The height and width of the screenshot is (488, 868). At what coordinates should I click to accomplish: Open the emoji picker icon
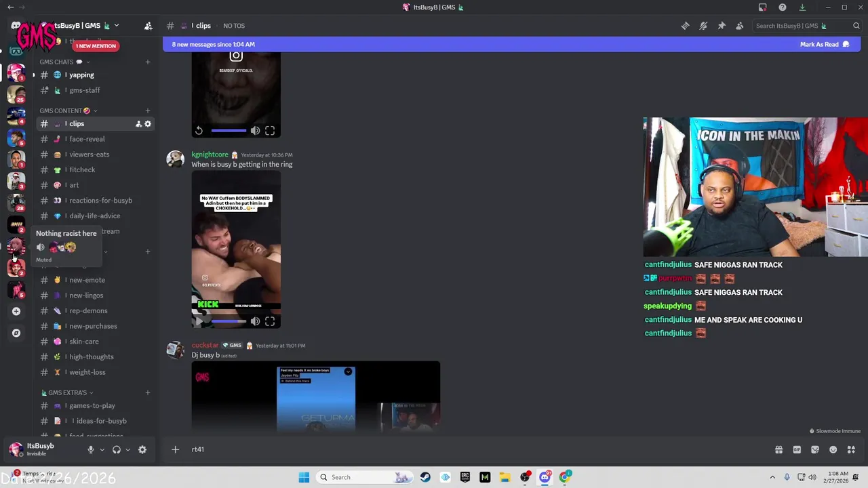[833, 449]
